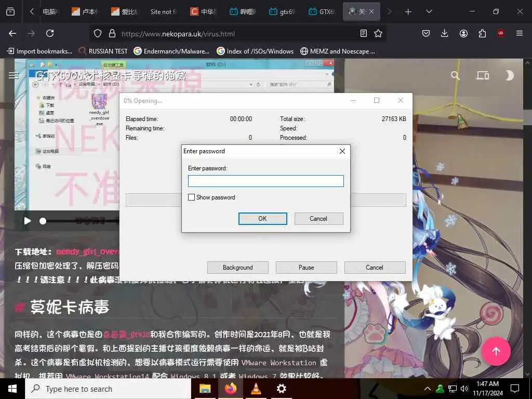Click the site devices layout icon
This screenshot has width=532, height=399.
tap(482, 75)
